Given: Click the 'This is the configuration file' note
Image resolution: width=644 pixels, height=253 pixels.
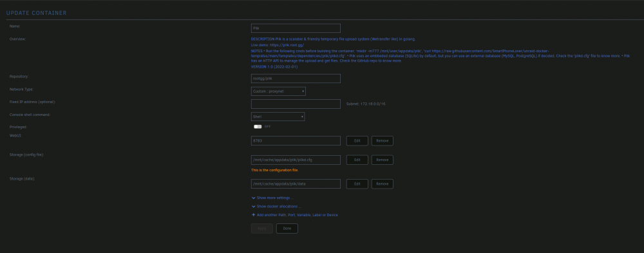Looking at the screenshot, I should pyautogui.click(x=275, y=170).
